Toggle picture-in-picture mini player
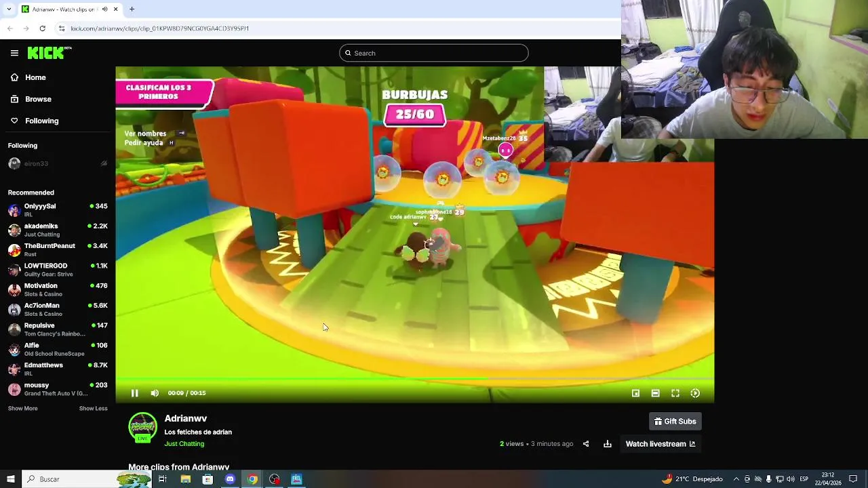 (635, 393)
